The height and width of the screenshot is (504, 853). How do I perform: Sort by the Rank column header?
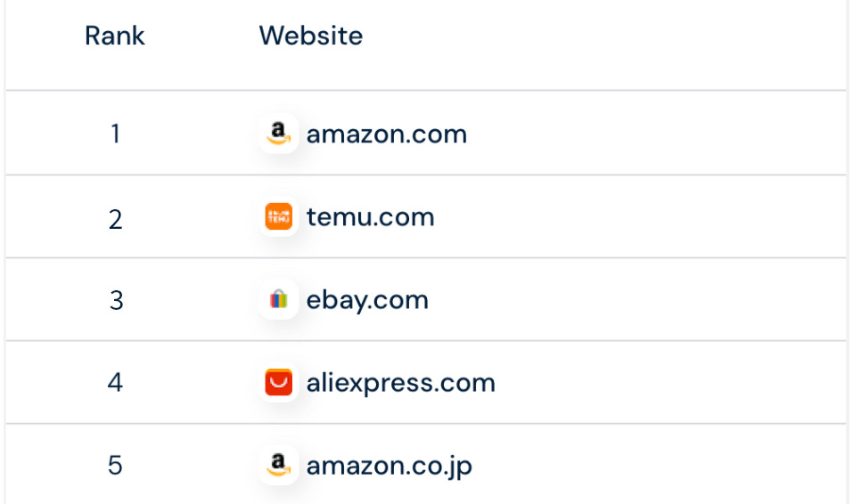coord(115,37)
